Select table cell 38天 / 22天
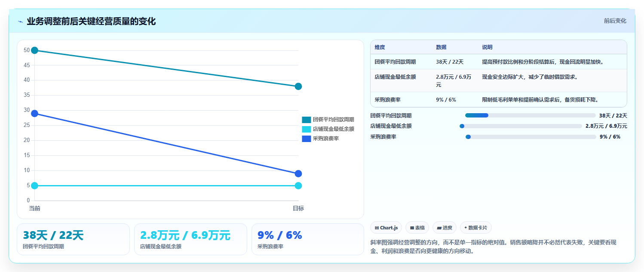Image resolution: width=644 pixels, height=272 pixels. 450,62
